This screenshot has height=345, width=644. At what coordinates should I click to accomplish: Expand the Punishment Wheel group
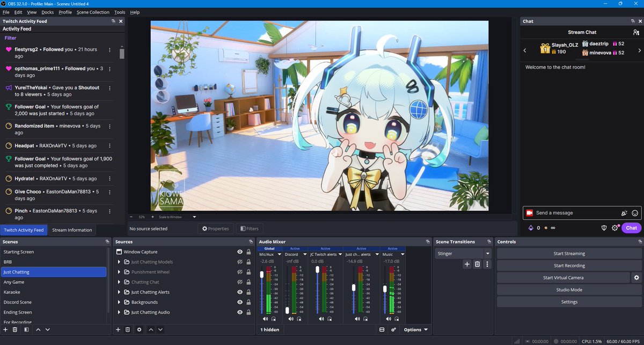(119, 272)
